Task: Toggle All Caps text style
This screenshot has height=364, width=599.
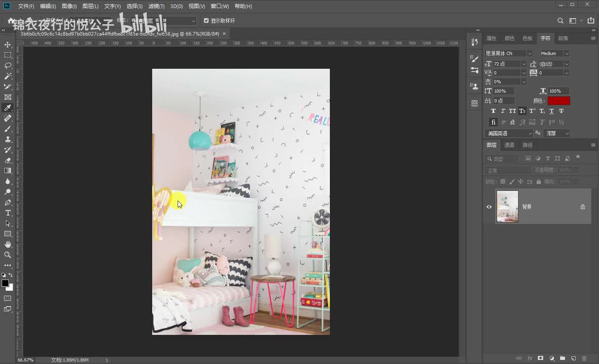Action: [x=512, y=111]
